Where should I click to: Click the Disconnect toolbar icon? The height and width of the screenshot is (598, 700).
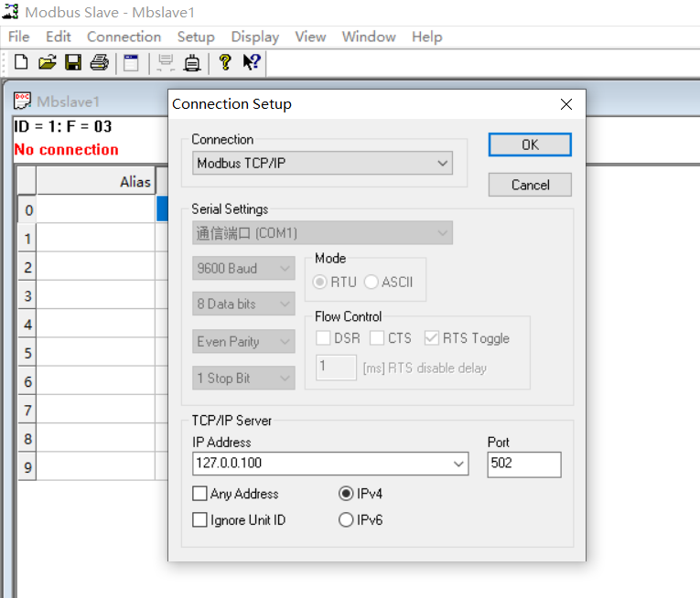192,62
